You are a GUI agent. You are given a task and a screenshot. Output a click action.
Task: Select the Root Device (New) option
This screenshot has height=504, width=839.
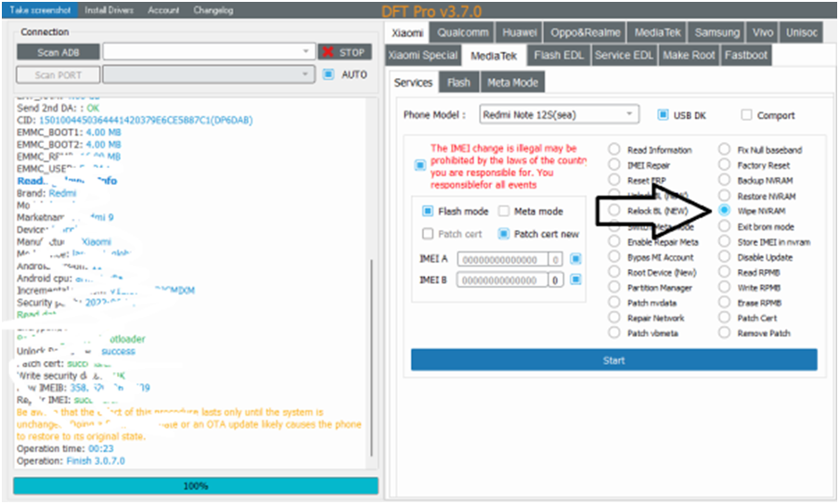pos(614,272)
